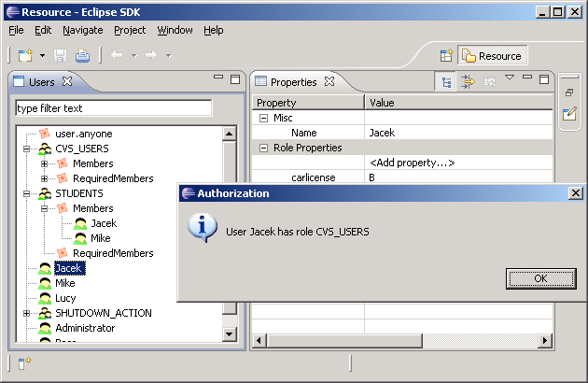Click the Save toolbar icon

(60, 56)
